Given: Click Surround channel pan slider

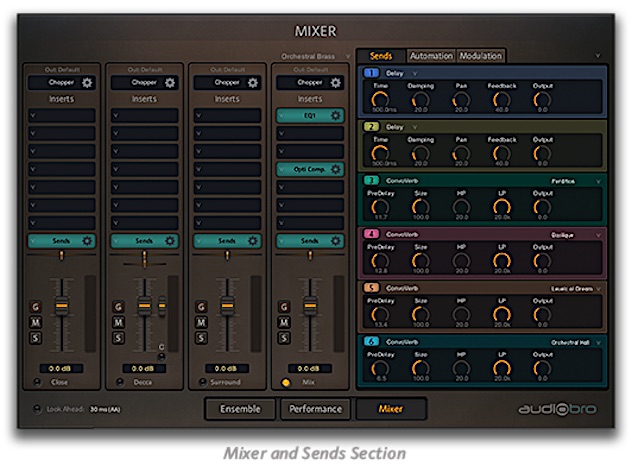Looking at the screenshot, I should tap(227, 255).
